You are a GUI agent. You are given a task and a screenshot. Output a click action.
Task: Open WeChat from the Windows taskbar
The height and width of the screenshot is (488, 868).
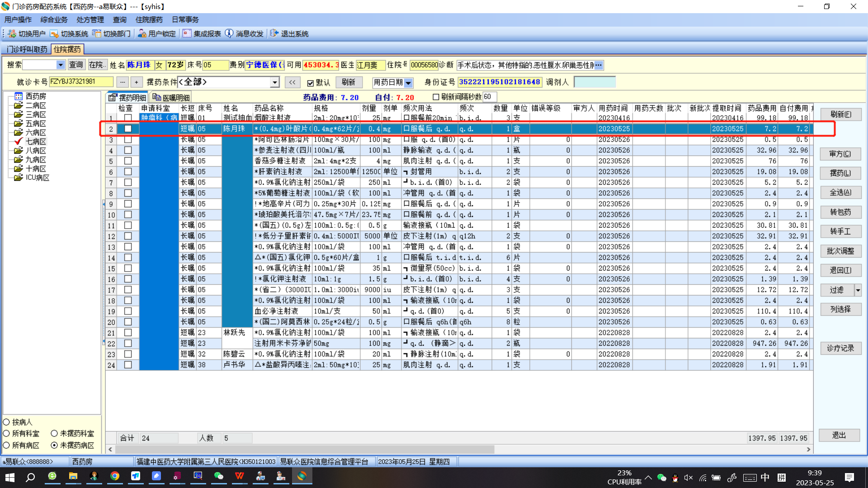[218, 476]
